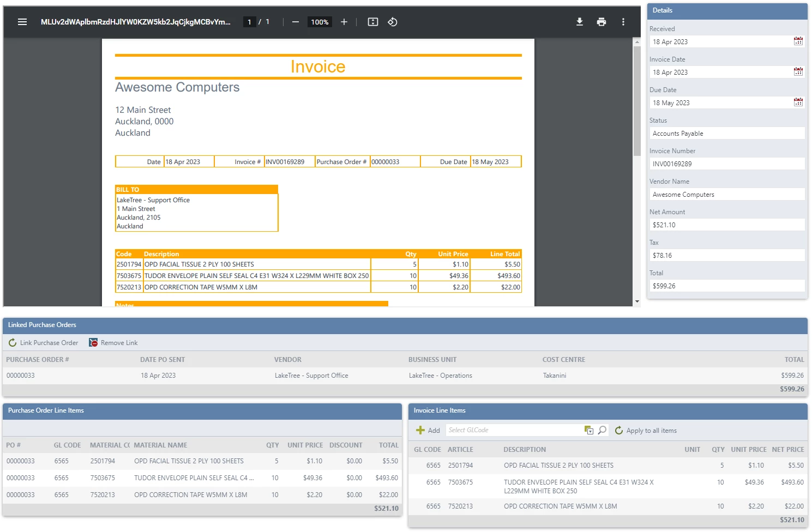
Task: Click the PDF file name title
Action: click(x=135, y=22)
